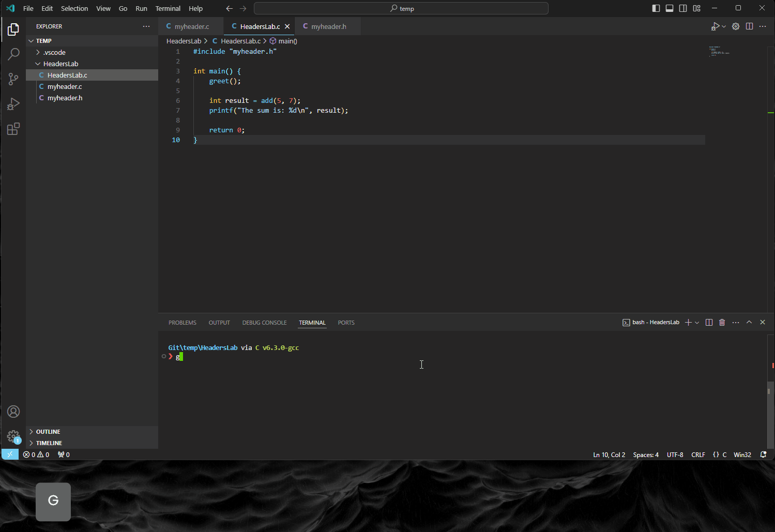775x532 pixels.
Task: Click the temp command center search box
Action: (401, 8)
